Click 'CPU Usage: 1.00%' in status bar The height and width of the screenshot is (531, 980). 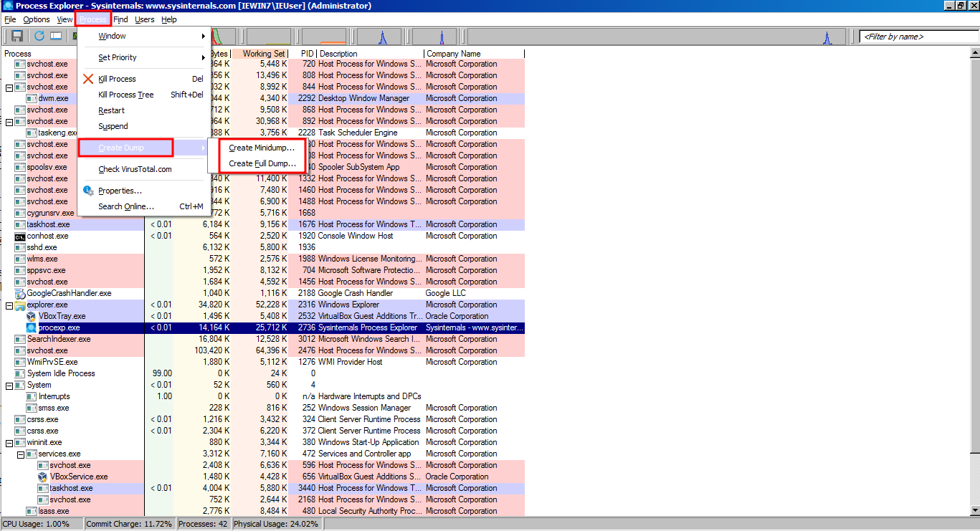click(37, 524)
